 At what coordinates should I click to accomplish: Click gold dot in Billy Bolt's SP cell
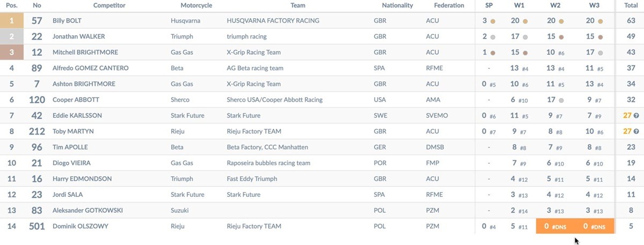pos(493,21)
